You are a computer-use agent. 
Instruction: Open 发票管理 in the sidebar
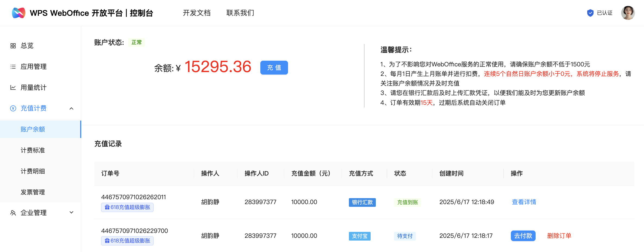33,192
